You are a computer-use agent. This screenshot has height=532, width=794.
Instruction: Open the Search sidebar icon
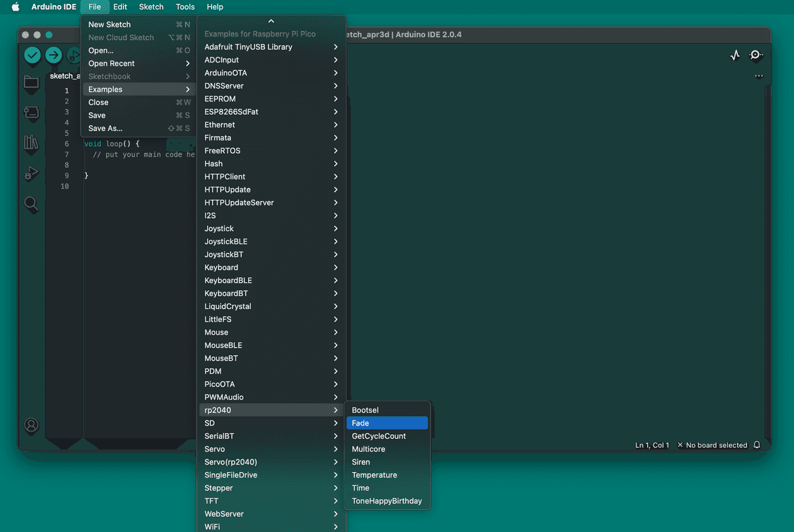coord(31,204)
